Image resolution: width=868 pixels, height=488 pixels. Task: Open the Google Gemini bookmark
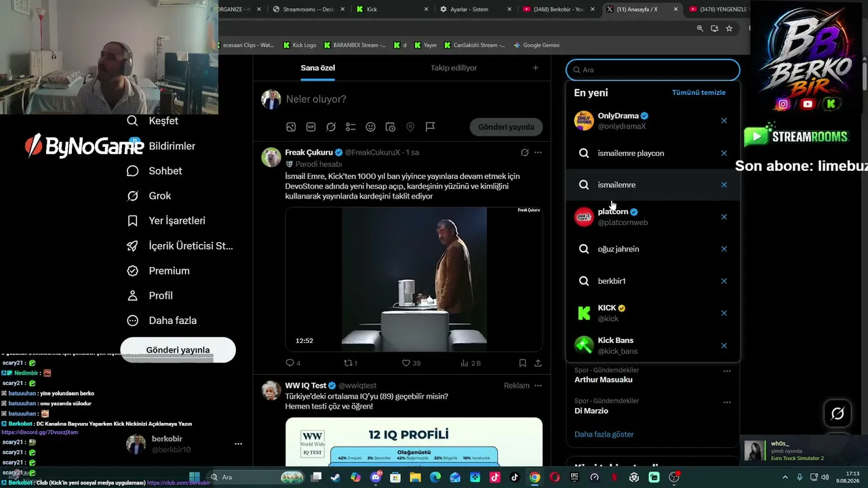coord(536,45)
